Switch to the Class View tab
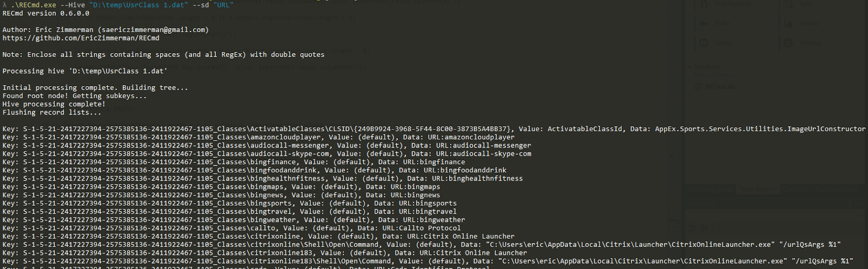The width and height of the screenshot is (868, 269). [797, 189]
